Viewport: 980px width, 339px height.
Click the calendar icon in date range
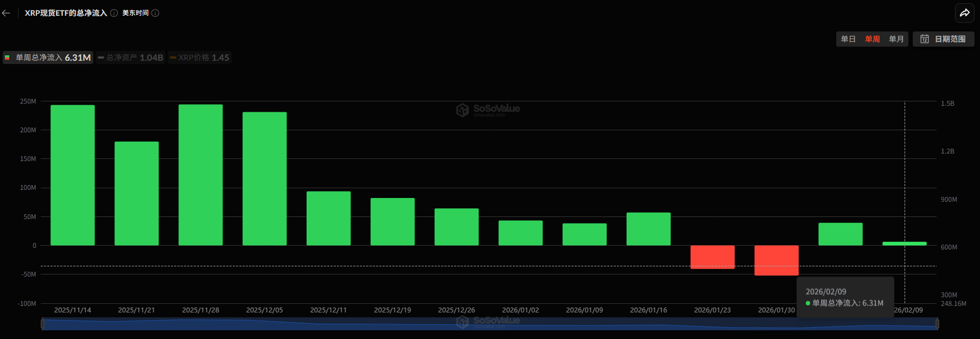(x=925, y=39)
